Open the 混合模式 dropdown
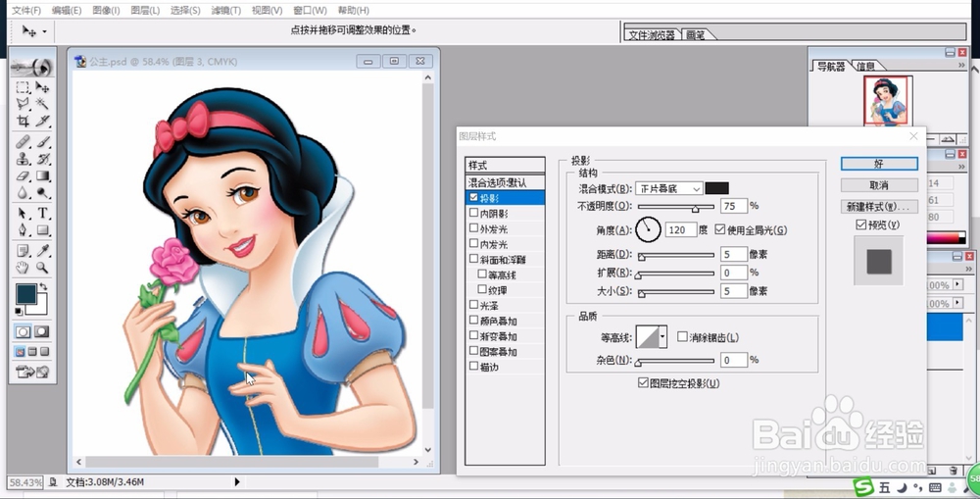Screen dimensions: 980x499 668,188
